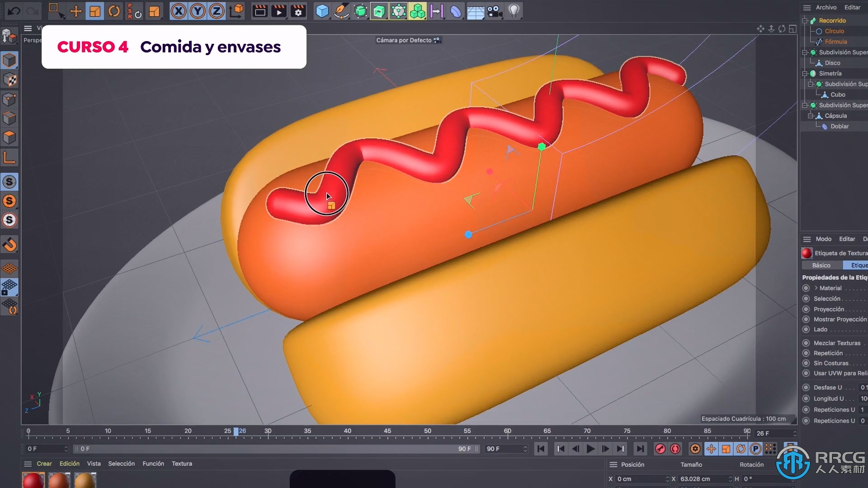Select the orange sausage material swatch
The image size is (868, 488).
[59, 480]
